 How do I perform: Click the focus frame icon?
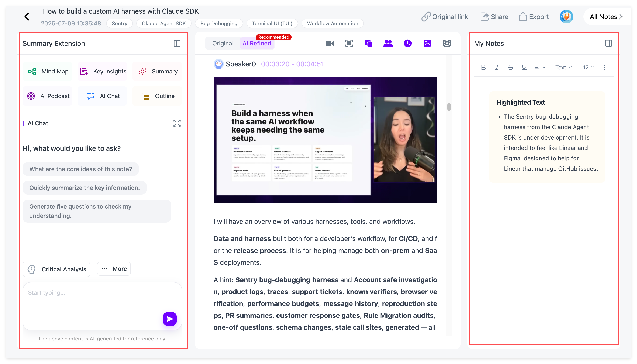pos(349,44)
